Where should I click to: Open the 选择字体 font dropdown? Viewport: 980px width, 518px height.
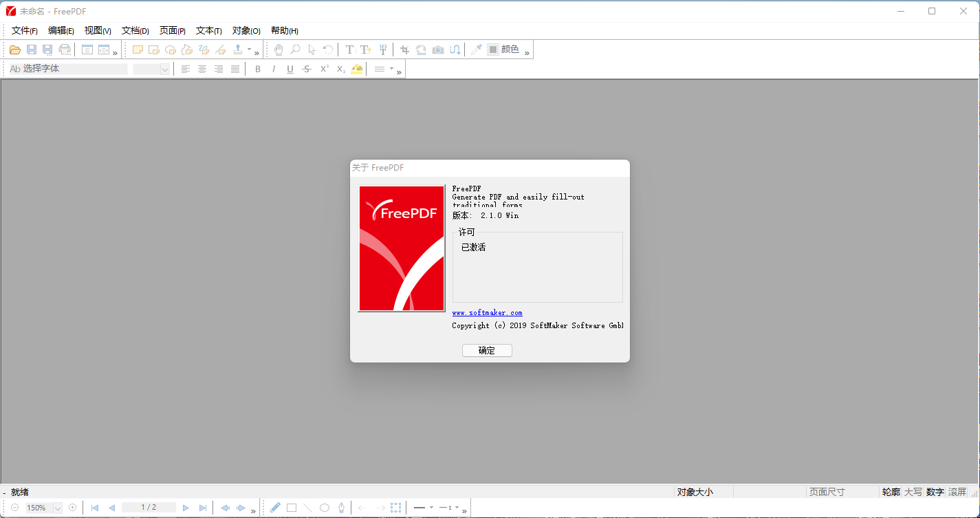(67, 69)
